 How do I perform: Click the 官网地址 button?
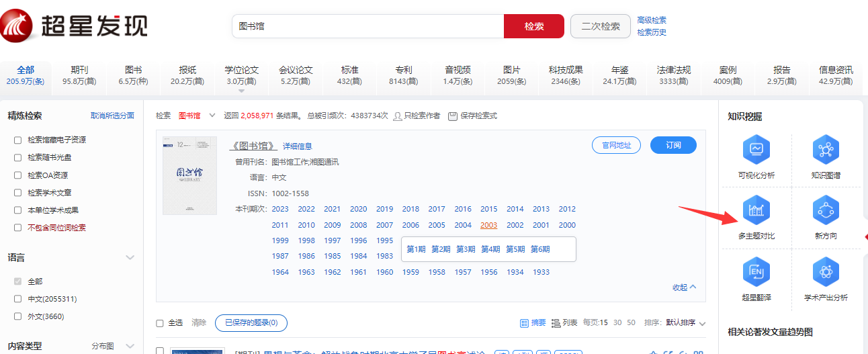point(616,145)
